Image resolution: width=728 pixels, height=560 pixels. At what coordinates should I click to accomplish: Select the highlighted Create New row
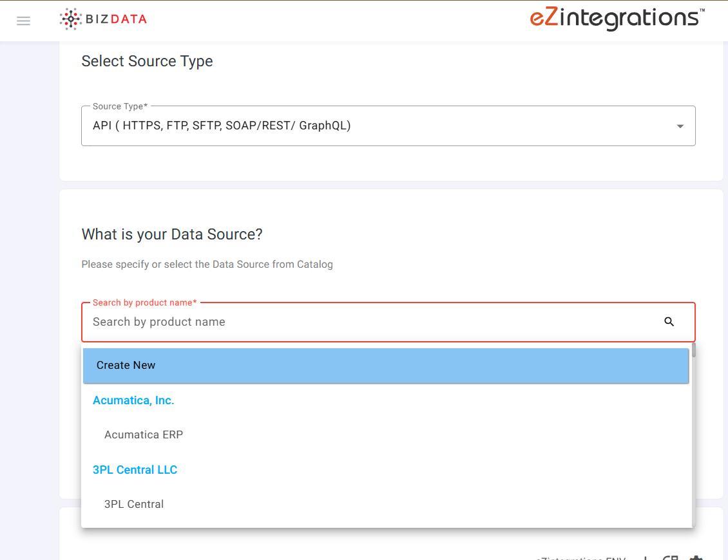point(385,365)
